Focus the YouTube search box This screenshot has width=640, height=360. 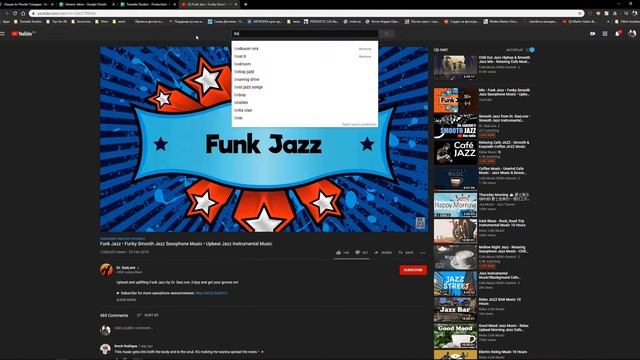click(x=305, y=34)
